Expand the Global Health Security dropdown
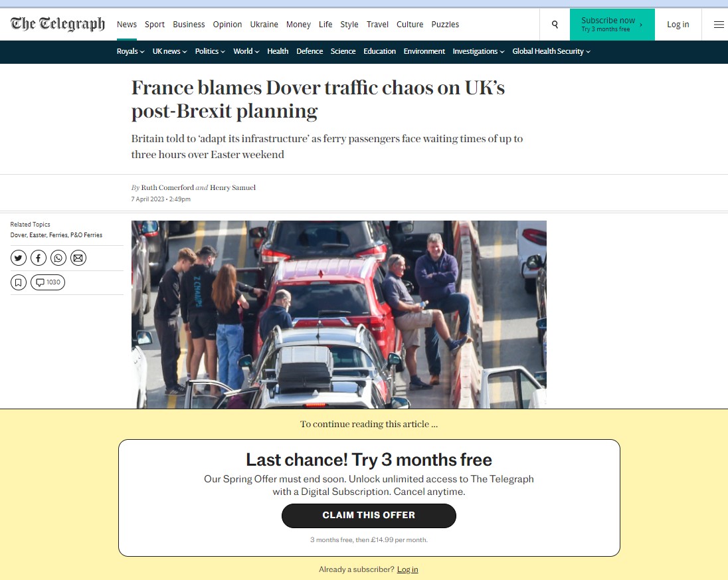Viewport: 728px width, 580px height. click(x=551, y=52)
